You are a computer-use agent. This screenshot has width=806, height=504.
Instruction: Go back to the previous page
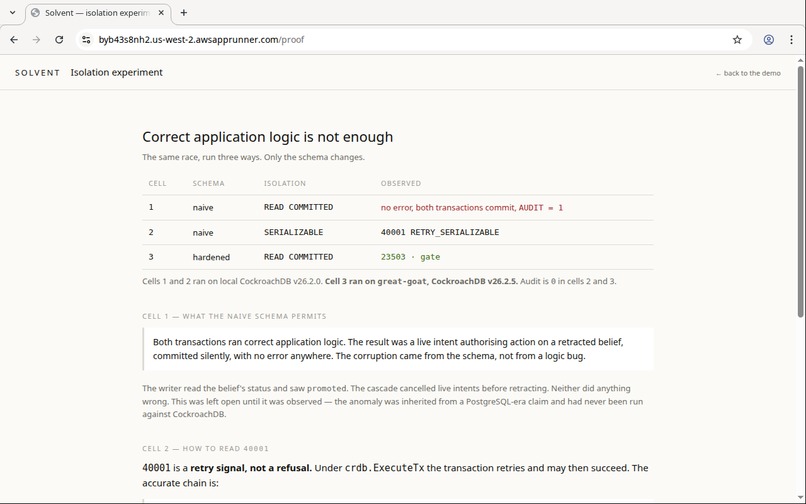(x=14, y=40)
